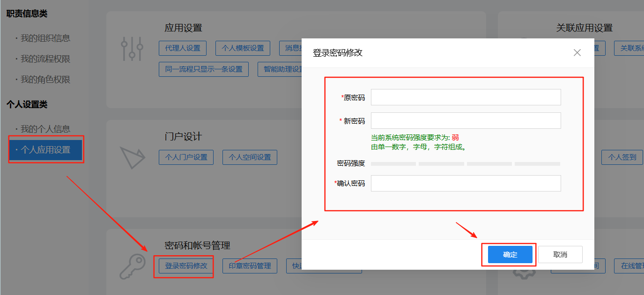Viewport: 644px width, 295px height.
Task: Click the 个人门户设置 button
Action: click(186, 157)
